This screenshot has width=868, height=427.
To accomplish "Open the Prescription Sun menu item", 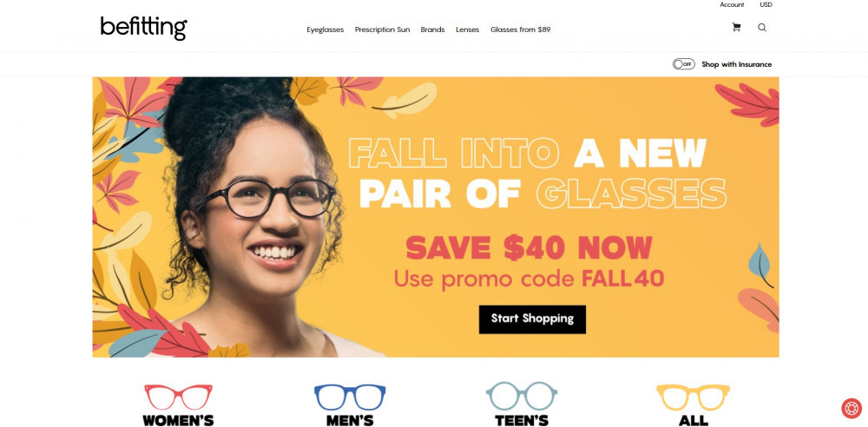I will pyautogui.click(x=382, y=30).
